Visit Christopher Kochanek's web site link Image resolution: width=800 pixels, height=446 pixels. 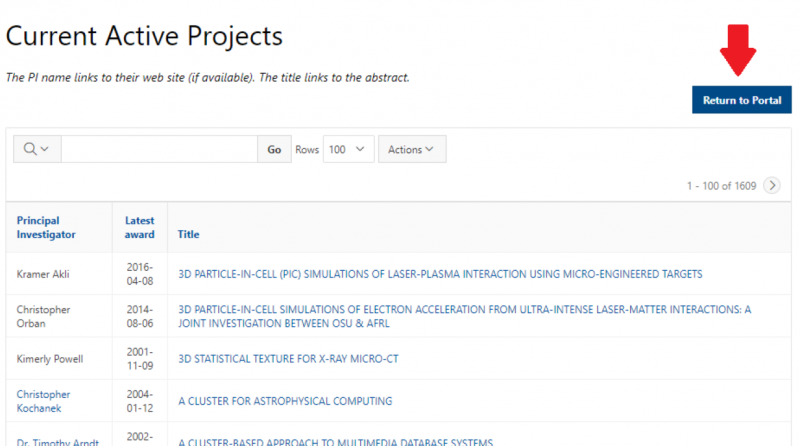point(43,401)
